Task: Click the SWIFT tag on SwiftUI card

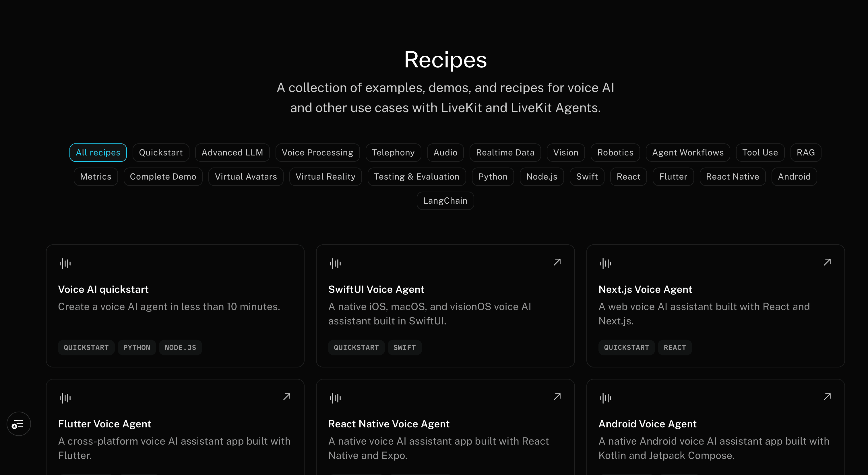Action: click(405, 347)
